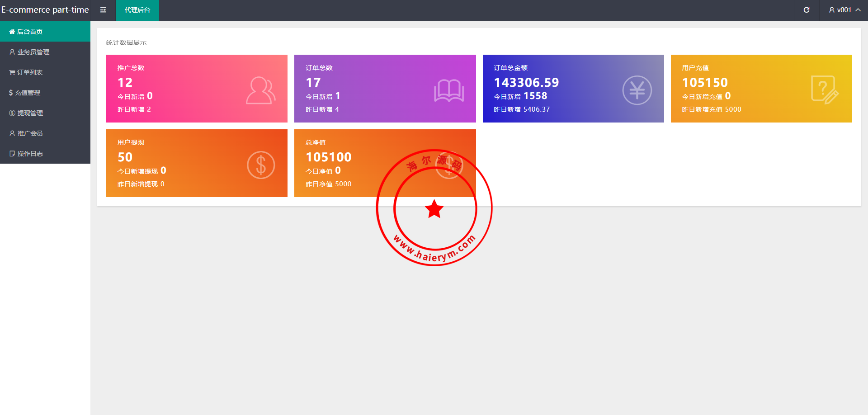
Task: Expand the v001 user dropdown
Action: pos(844,10)
